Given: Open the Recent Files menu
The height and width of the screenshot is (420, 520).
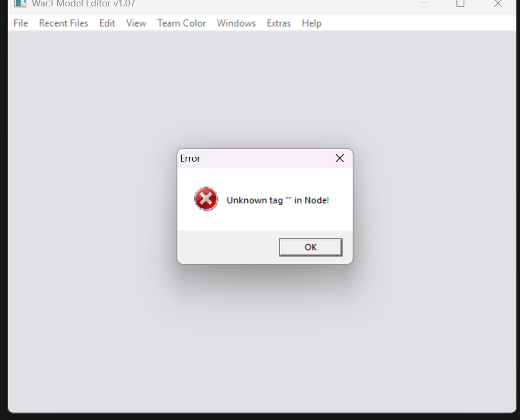Looking at the screenshot, I should point(64,23).
